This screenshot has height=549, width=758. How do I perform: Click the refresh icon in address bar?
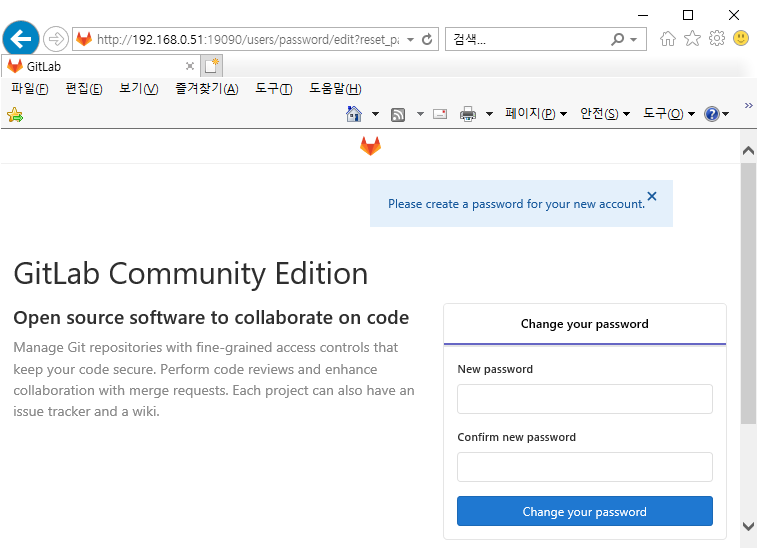[x=427, y=39]
